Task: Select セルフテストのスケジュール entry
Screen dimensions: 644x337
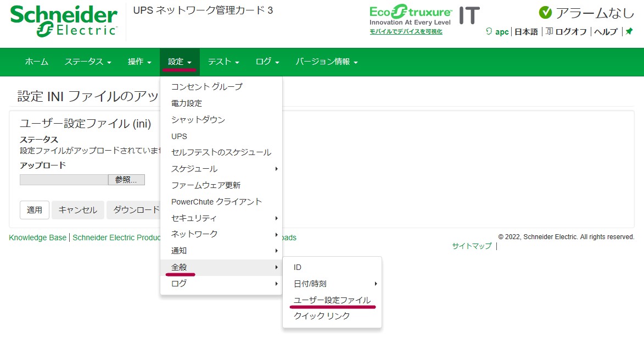Action: (x=221, y=152)
